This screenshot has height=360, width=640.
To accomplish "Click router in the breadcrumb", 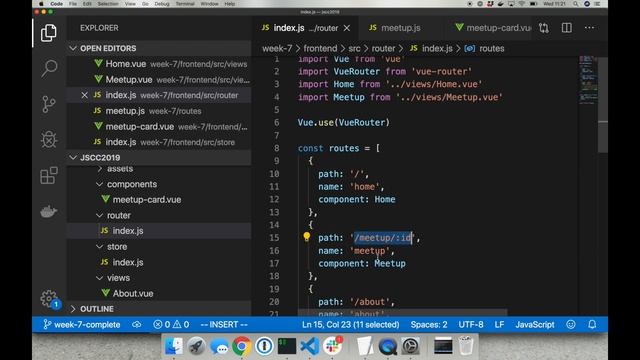I will coord(383,49).
